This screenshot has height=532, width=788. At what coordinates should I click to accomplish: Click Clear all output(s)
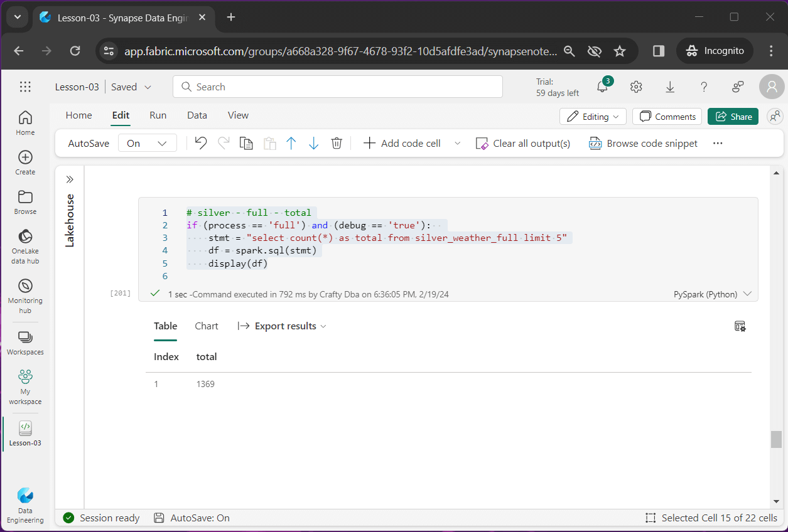pyautogui.click(x=523, y=143)
